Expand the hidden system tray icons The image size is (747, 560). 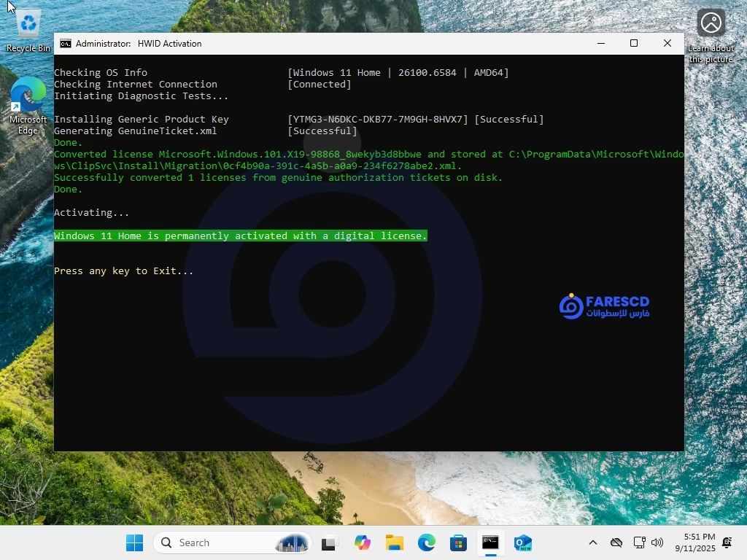pos(593,542)
